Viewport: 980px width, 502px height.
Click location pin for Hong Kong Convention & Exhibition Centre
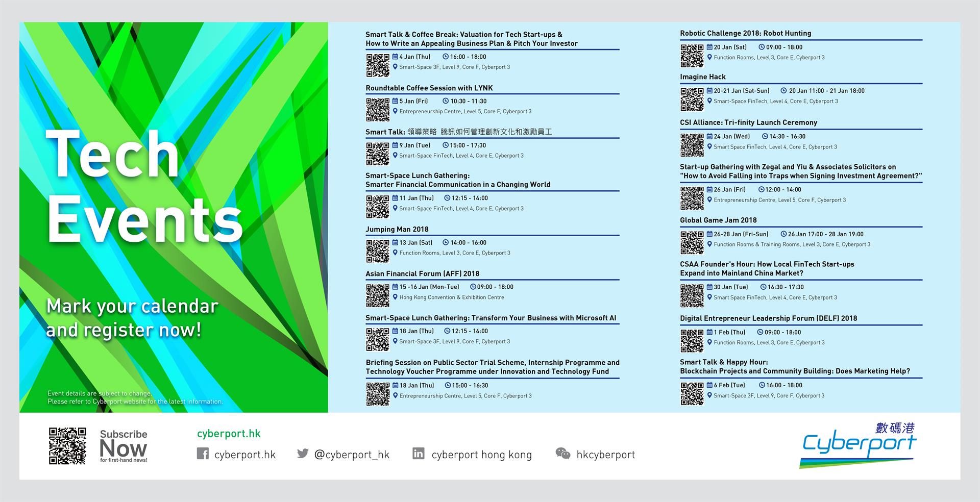(x=395, y=297)
